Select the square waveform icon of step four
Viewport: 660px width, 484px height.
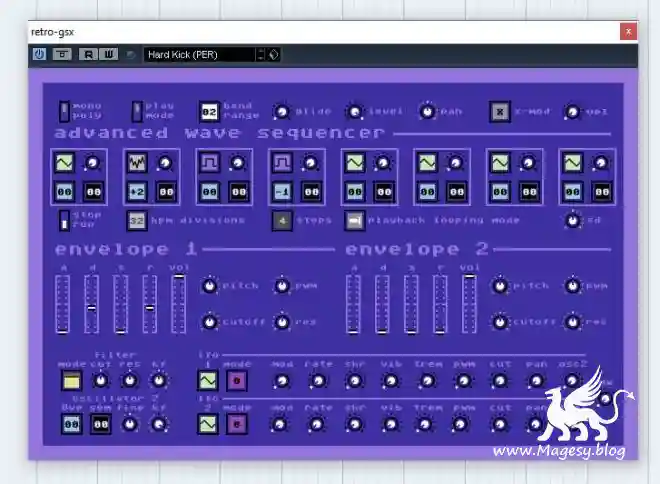coord(282,163)
